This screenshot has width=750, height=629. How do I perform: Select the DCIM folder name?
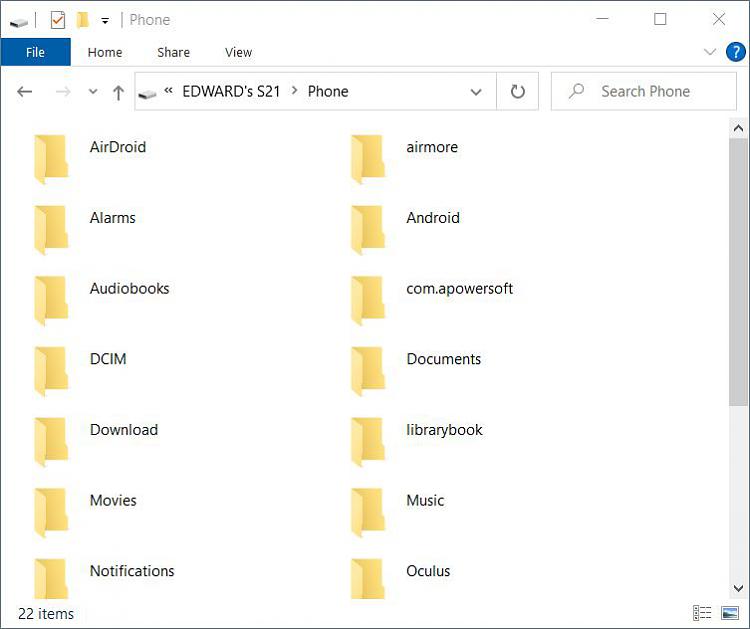click(x=108, y=359)
